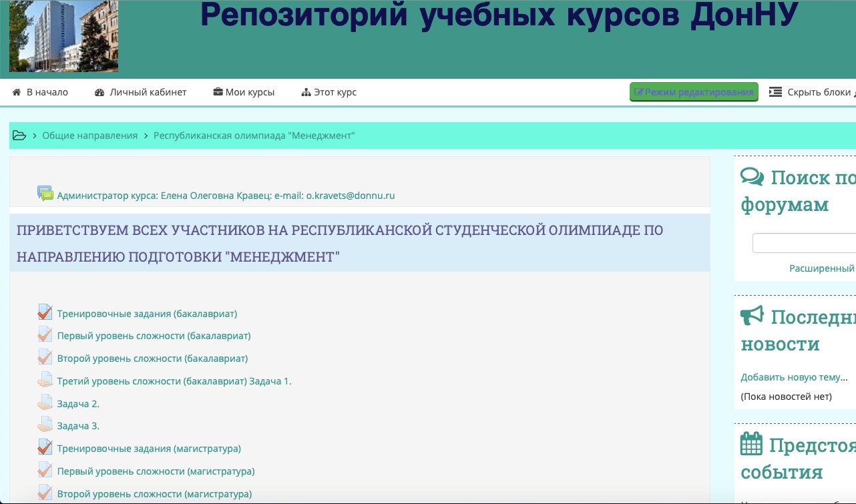Image resolution: width=856 pixels, height=504 pixels.
Task: Click the open folder breadcrumb icon
Action: [x=19, y=136]
